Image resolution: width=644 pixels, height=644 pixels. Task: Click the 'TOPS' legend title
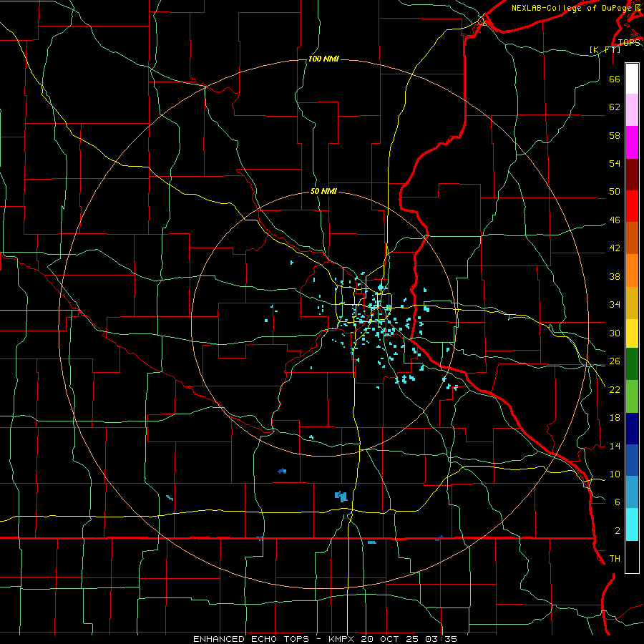pyautogui.click(x=629, y=43)
